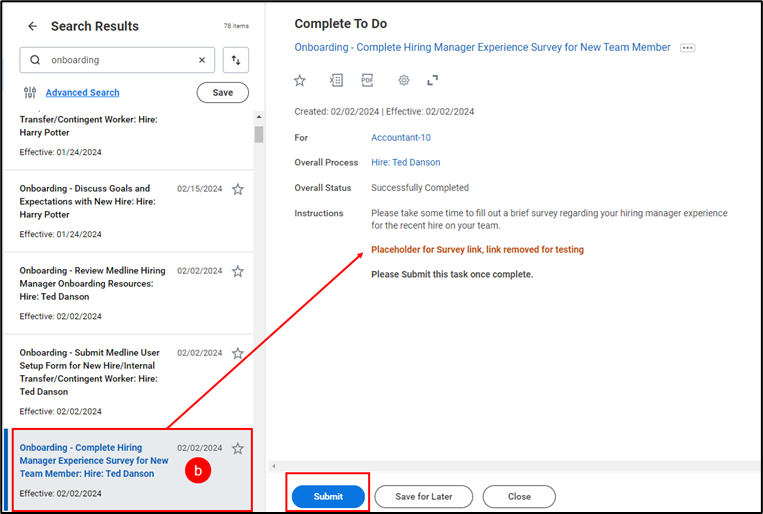Star the Review Medline Hiring Manager Resources item

238,271
